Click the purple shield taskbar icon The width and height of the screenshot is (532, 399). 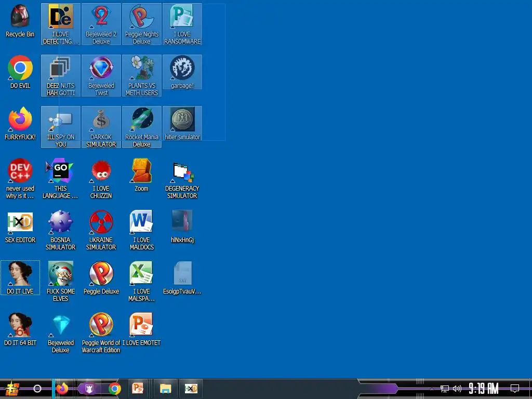[89, 389]
